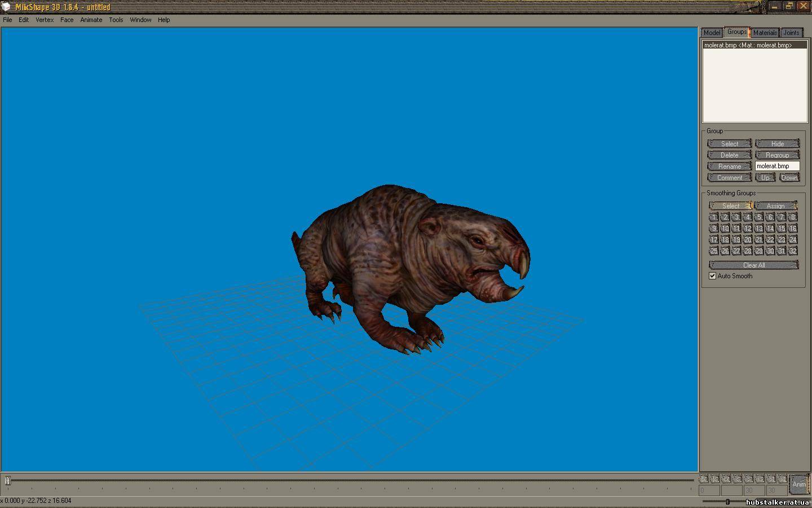Delete the selected group
Image resolution: width=812 pixels, height=508 pixels.
[x=730, y=155]
